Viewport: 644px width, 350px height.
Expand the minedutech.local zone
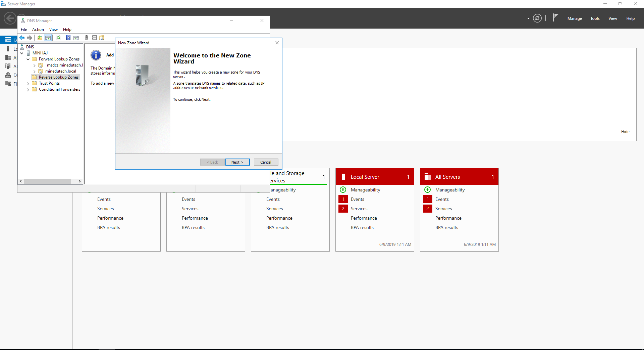coord(34,71)
